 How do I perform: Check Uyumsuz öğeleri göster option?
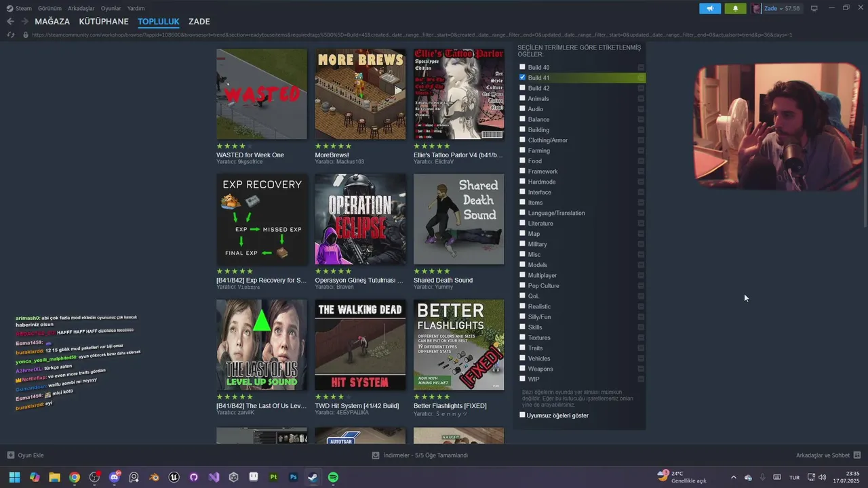coord(522,415)
